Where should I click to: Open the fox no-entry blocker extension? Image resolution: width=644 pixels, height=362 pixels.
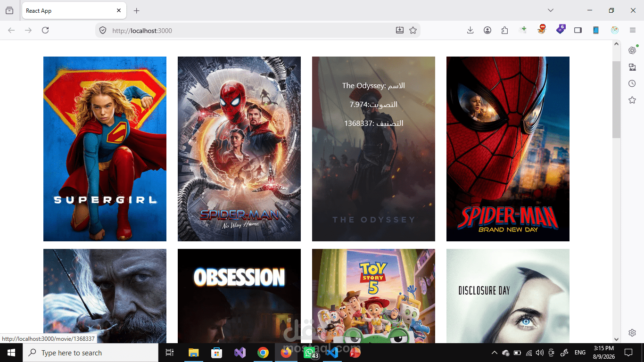click(x=542, y=30)
